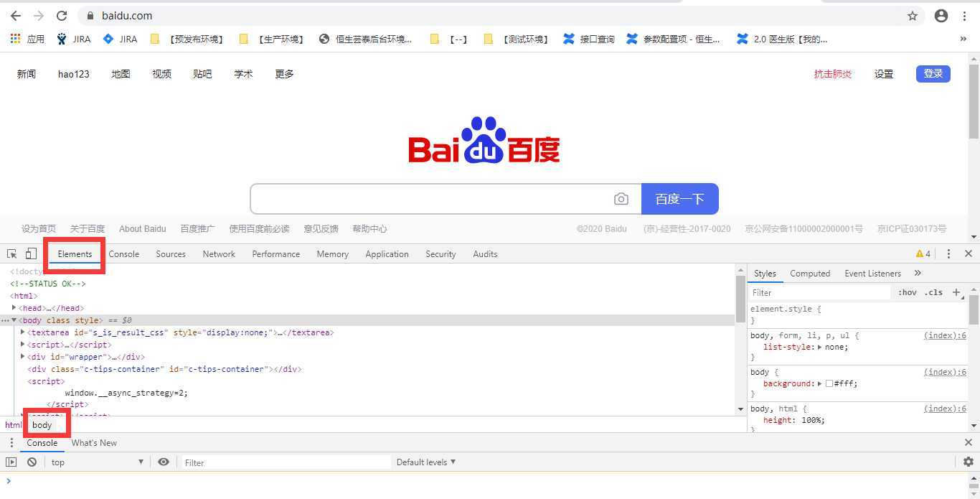980x499 pixels.
Task: Open the 地图 link
Action: 121,73
